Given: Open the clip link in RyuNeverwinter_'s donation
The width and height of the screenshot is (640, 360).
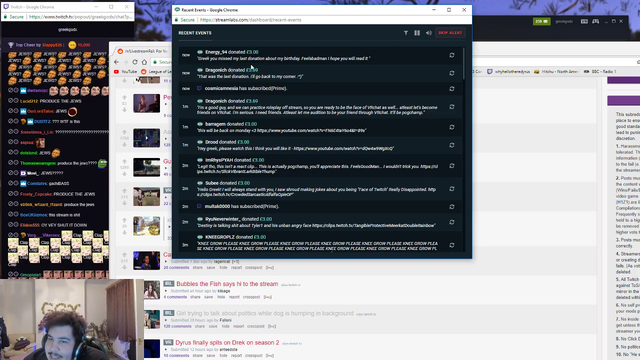Looking at the screenshot, I should [x=374, y=225].
